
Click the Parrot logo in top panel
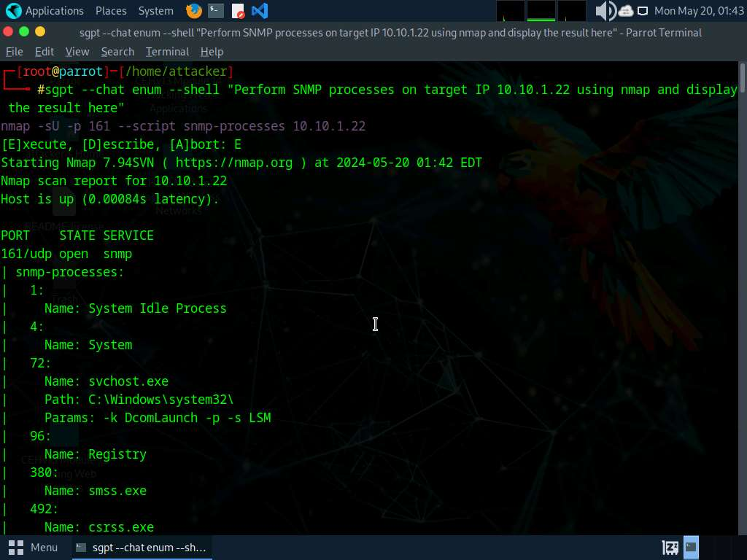pos(13,11)
